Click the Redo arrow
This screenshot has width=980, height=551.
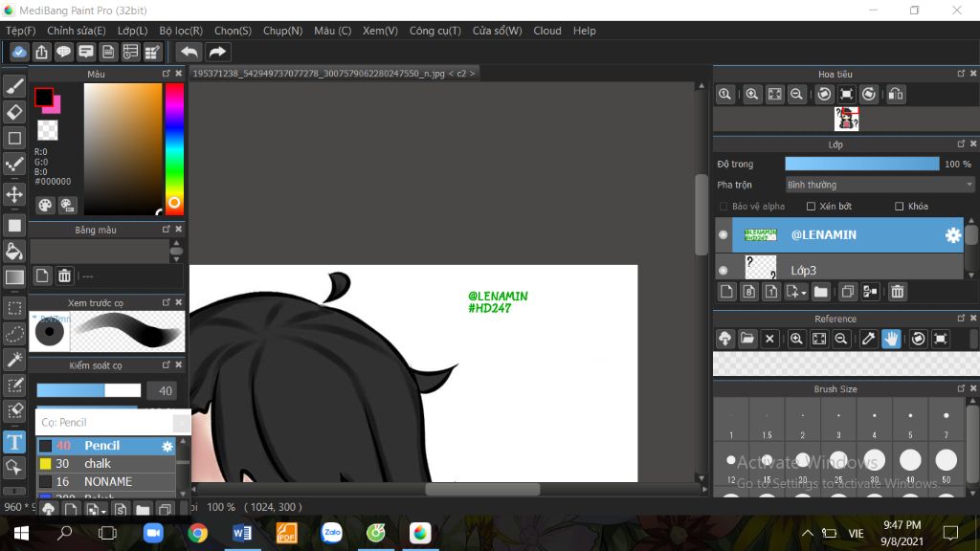(217, 52)
